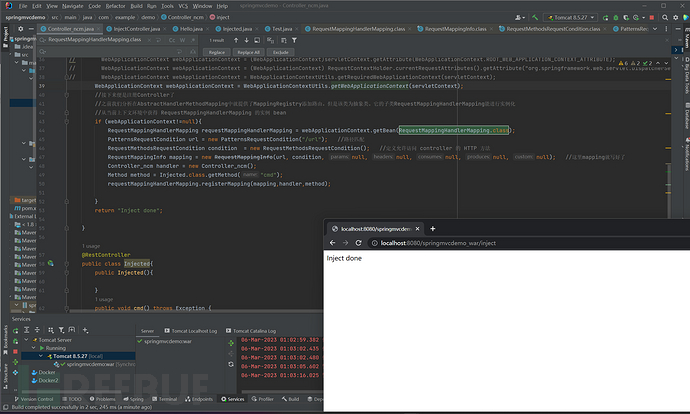This screenshot has width=690, height=414.
Task: Click the build project hammer icon
Action: (535, 18)
